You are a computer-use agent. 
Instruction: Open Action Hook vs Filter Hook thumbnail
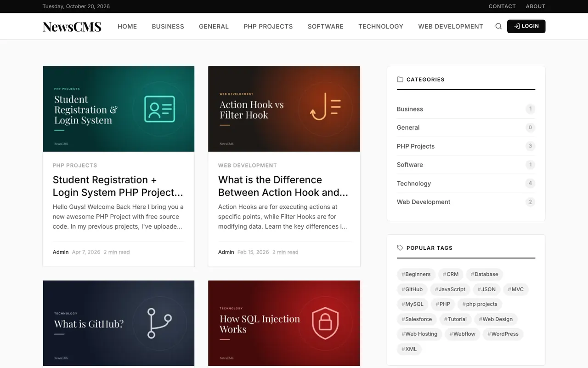284,109
